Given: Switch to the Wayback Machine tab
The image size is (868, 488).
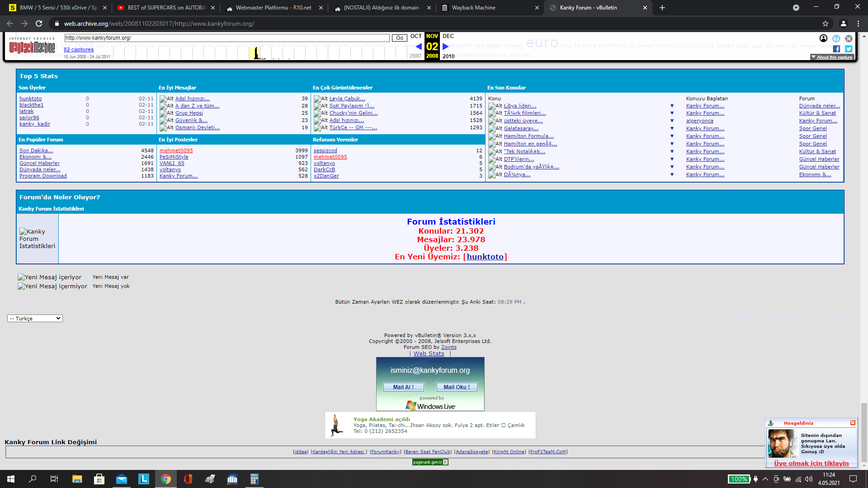Looking at the screenshot, I should (490, 8).
